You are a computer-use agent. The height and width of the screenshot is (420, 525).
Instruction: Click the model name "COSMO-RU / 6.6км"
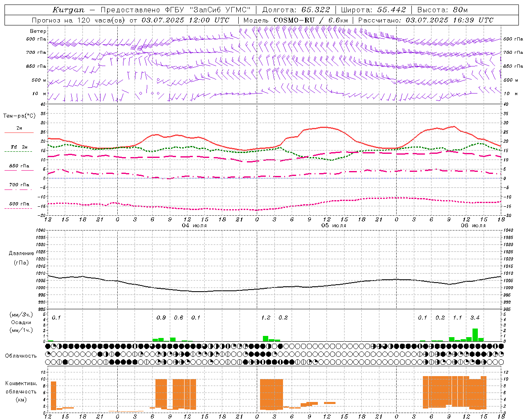click(311, 20)
